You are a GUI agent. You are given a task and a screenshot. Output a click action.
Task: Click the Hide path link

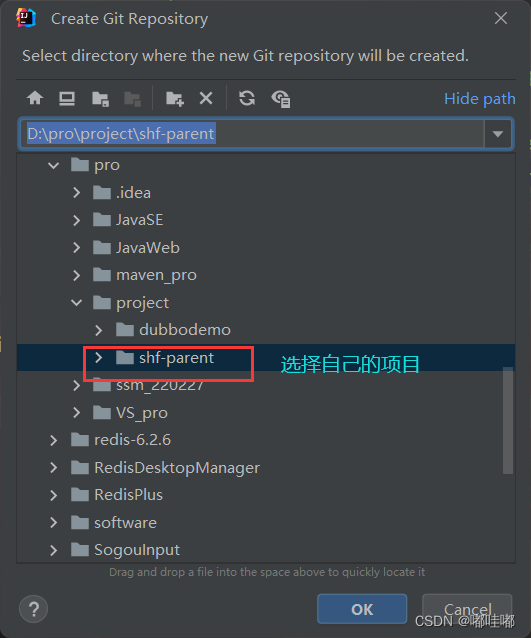pyautogui.click(x=480, y=99)
